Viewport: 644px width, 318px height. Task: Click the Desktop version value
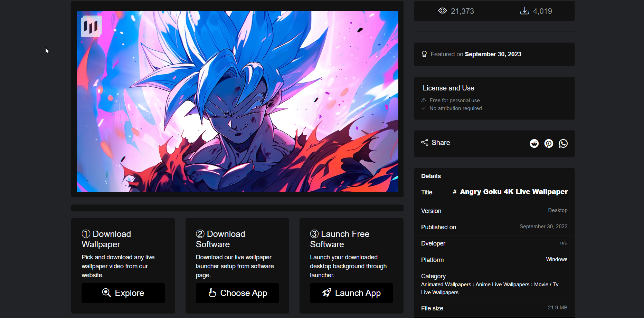pos(558,210)
